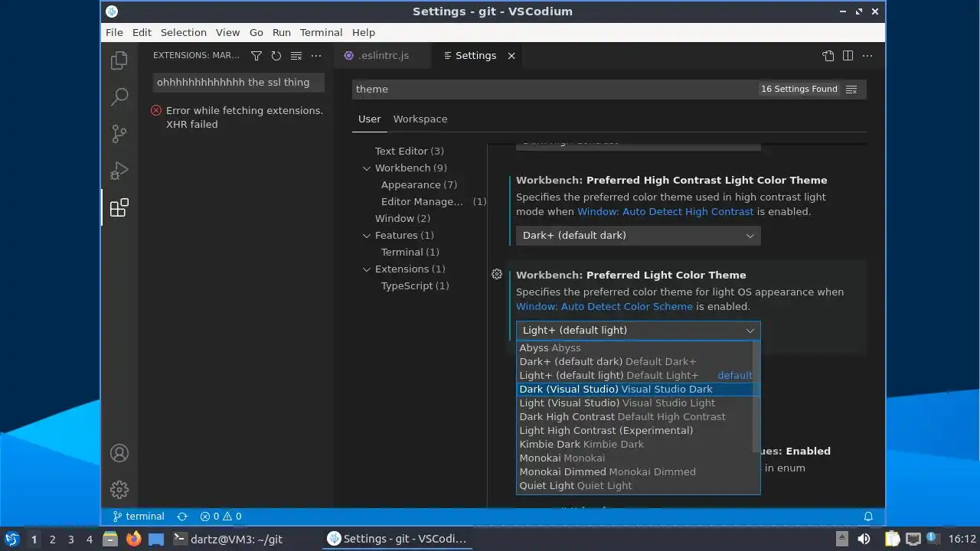The height and width of the screenshot is (551, 980).
Task: Refresh the extensions list
Action: coord(276,56)
